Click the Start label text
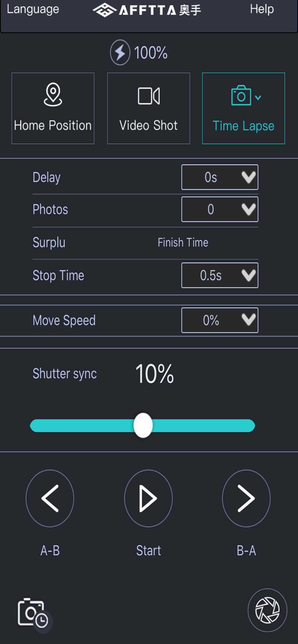Viewport: 298px width, 644px height. (148, 551)
